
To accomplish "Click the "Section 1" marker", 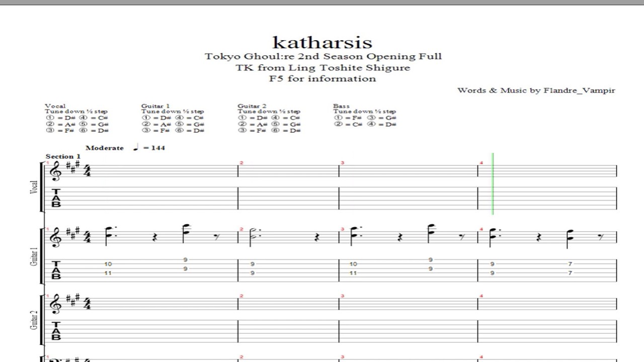I will pyautogui.click(x=63, y=156).
